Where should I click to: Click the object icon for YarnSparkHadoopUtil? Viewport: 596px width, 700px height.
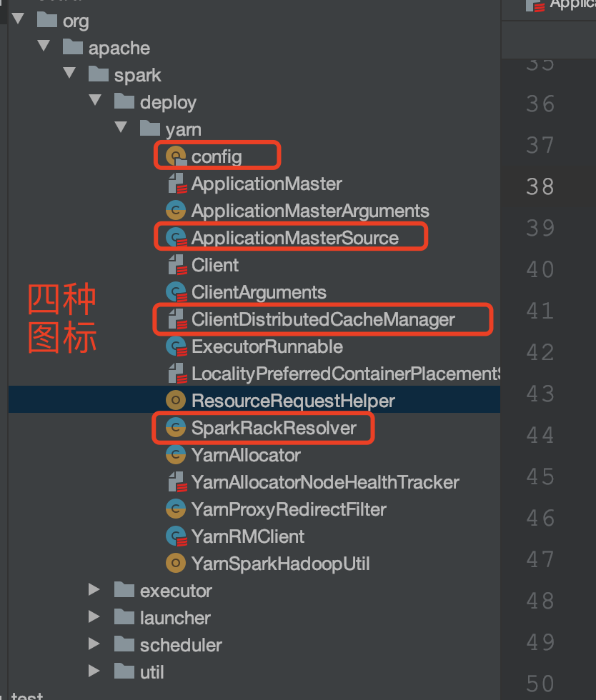(177, 564)
